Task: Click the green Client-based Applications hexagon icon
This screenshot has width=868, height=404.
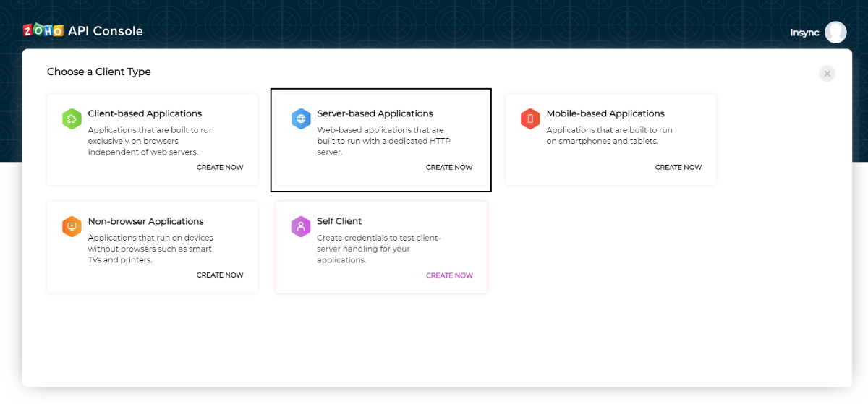Action: point(72,119)
